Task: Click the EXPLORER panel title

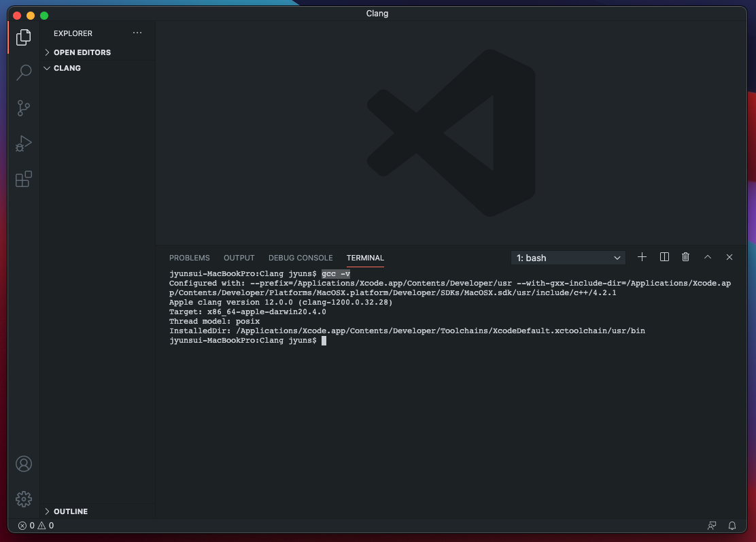Action: 73,33
